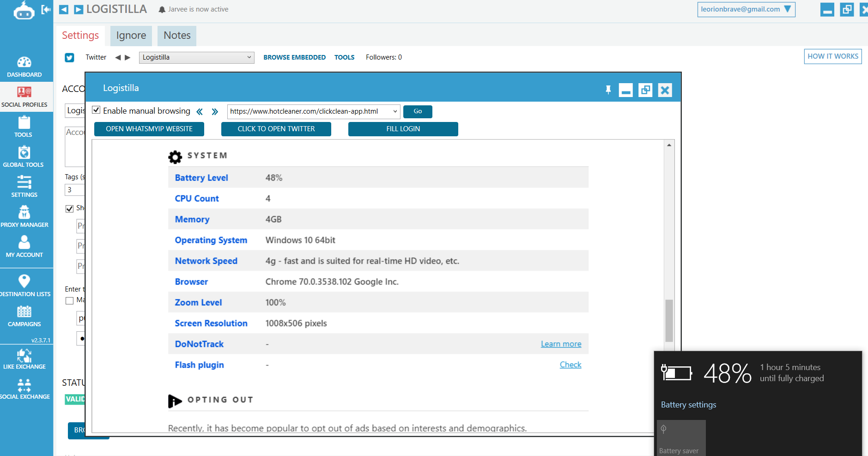Open Social Profiles in sidebar
This screenshot has width=868, height=456.
pyautogui.click(x=24, y=97)
